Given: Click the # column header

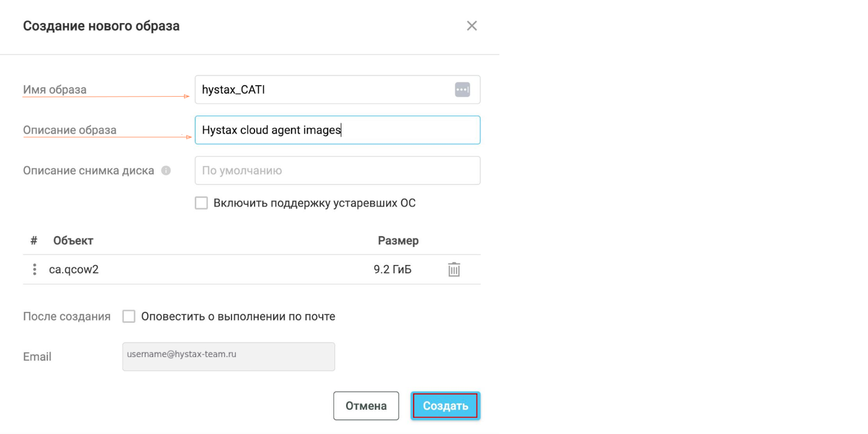Looking at the screenshot, I should click(x=34, y=240).
